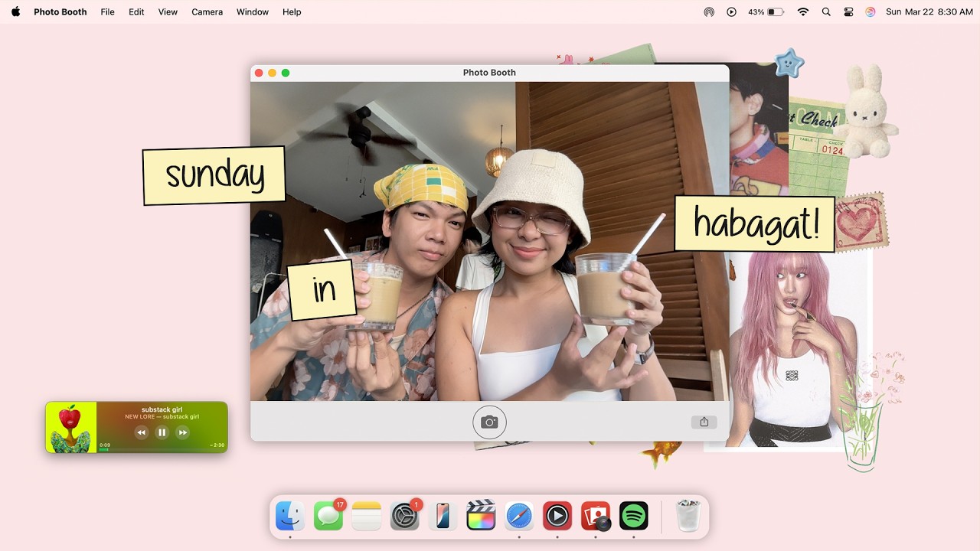Click the date and time Sun Mar 22

(x=929, y=11)
